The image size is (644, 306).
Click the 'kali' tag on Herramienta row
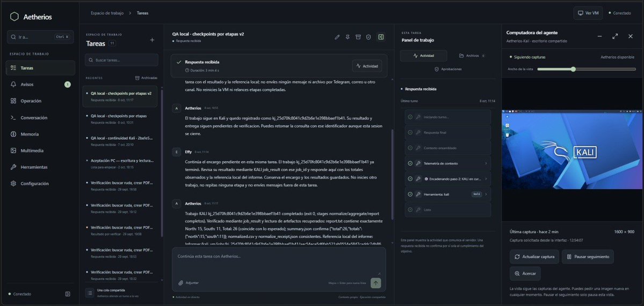[x=476, y=194]
